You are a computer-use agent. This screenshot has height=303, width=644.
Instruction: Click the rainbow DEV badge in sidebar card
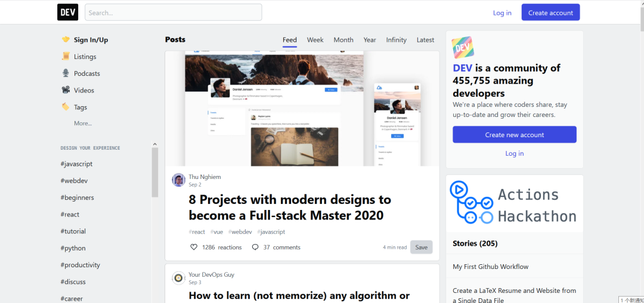(463, 48)
